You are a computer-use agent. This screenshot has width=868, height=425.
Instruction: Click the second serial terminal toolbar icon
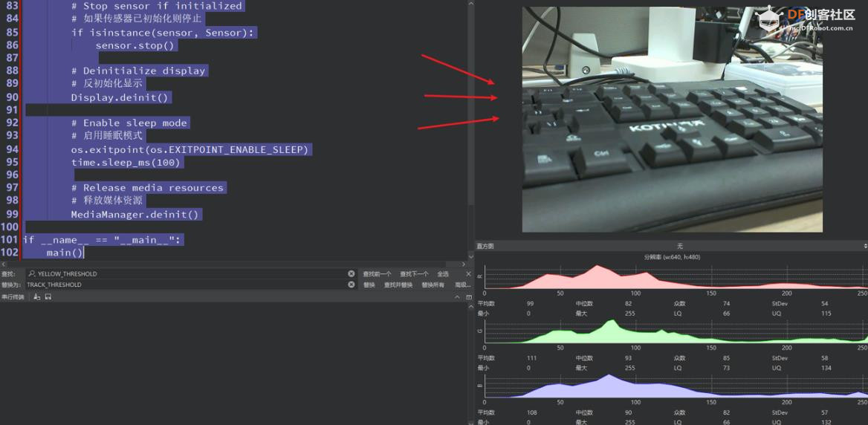48,296
